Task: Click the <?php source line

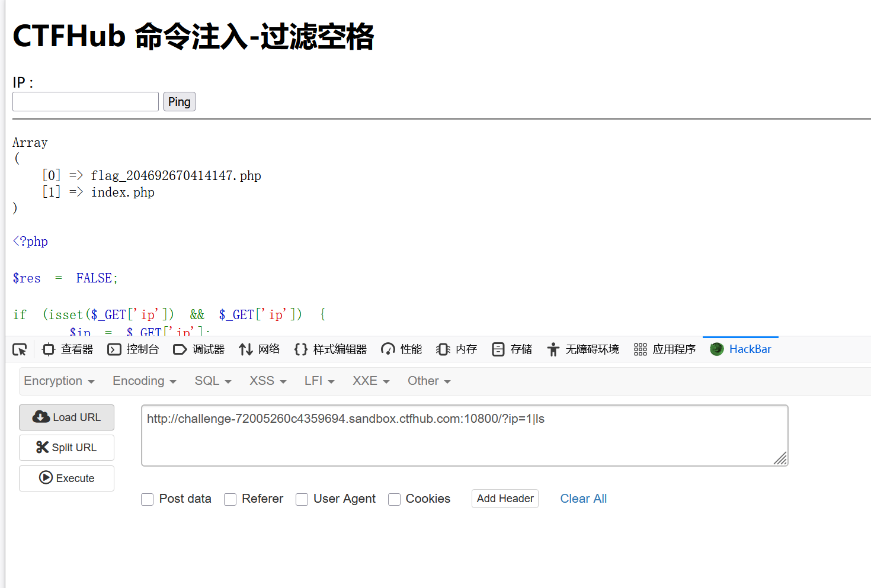Action: click(30, 242)
